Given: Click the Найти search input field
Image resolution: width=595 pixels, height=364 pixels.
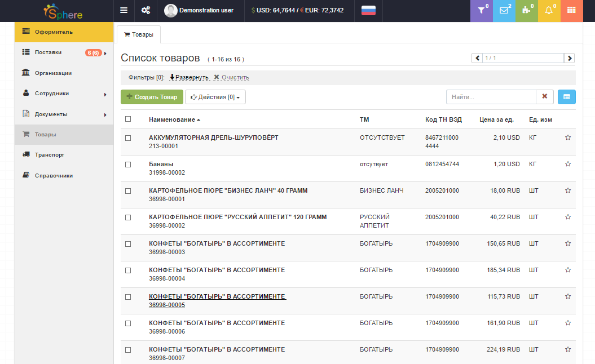Looking at the screenshot, I should pyautogui.click(x=491, y=97).
